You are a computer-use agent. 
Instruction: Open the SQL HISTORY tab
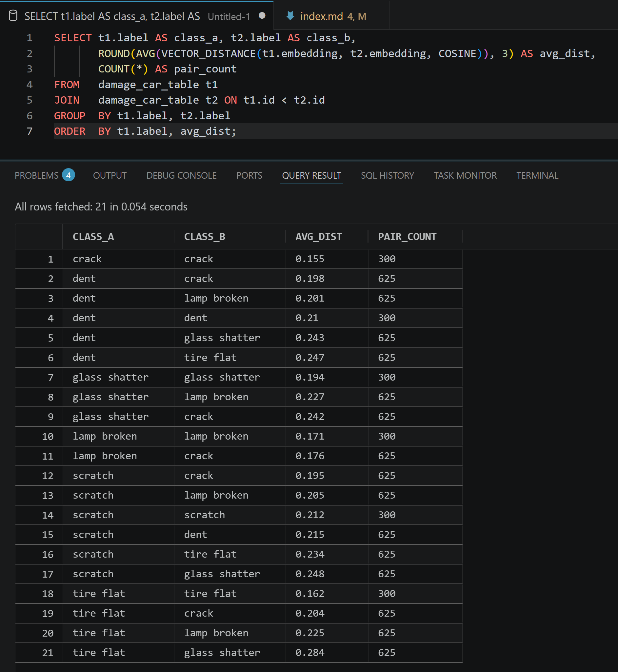click(x=387, y=175)
